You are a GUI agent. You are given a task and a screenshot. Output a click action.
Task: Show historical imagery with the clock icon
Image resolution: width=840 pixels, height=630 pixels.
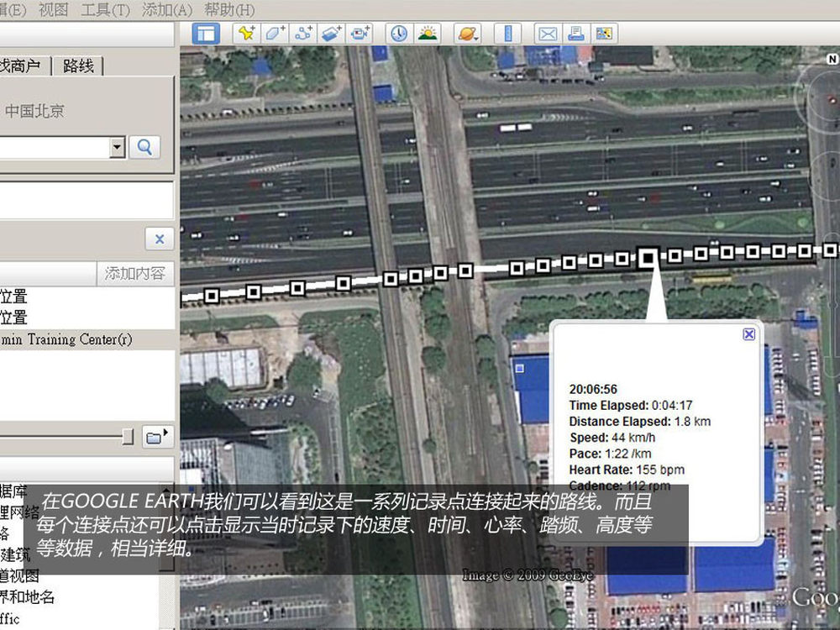click(x=398, y=34)
